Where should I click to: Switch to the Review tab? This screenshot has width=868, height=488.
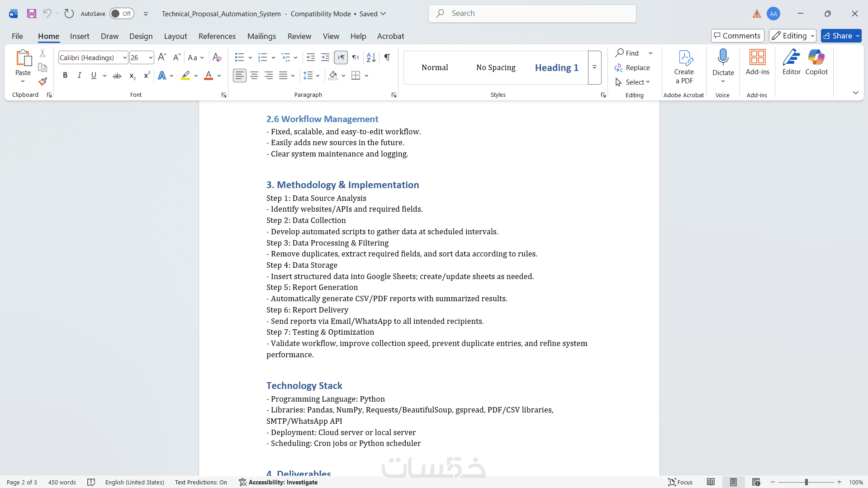(x=299, y=36)
